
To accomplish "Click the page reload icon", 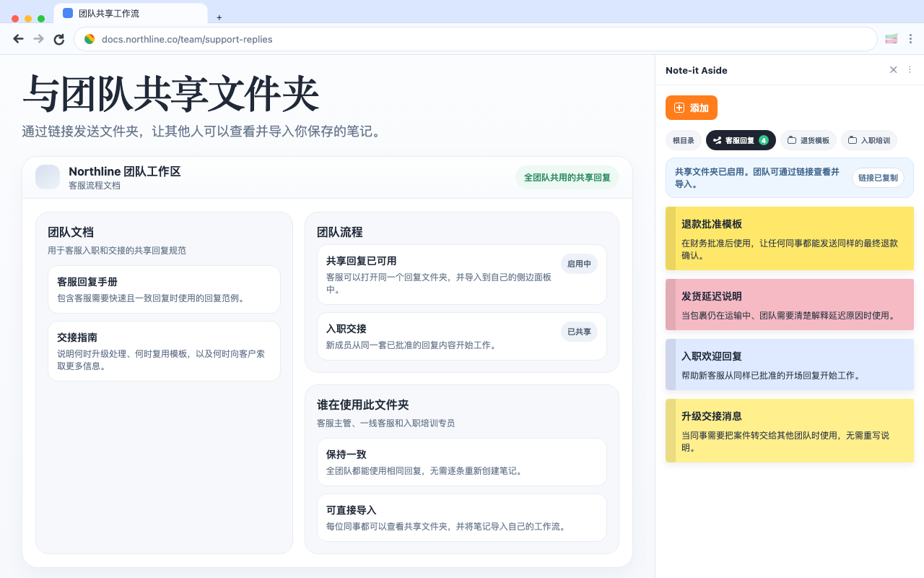I will click(x=59, y=39).
